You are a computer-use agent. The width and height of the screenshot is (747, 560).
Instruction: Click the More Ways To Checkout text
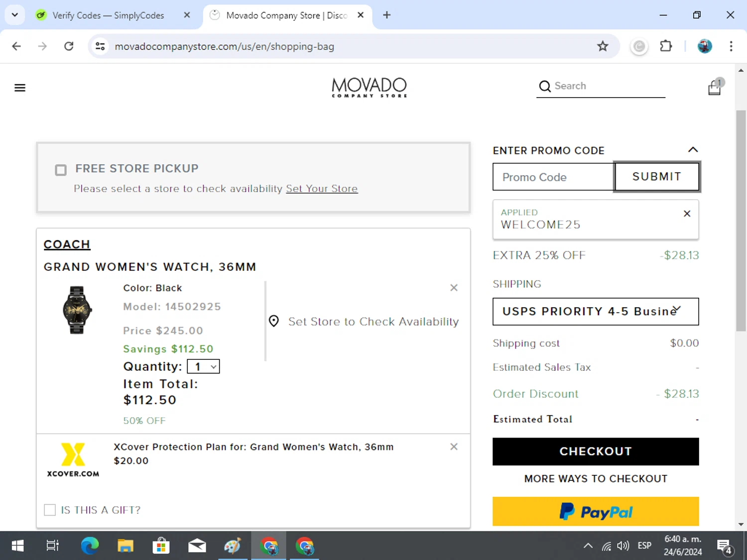click(x=596, y=478)
